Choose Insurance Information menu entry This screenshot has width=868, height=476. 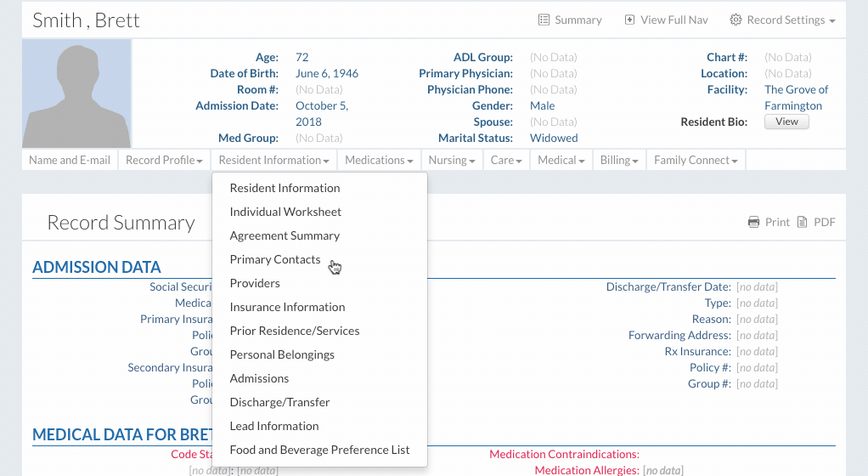pyautogui.click(x=287, y=307)
